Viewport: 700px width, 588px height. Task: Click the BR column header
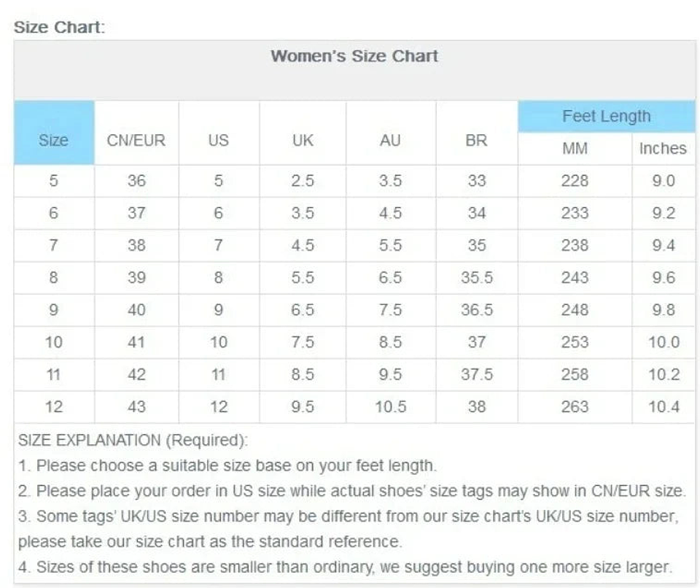[x=476, y=139]
